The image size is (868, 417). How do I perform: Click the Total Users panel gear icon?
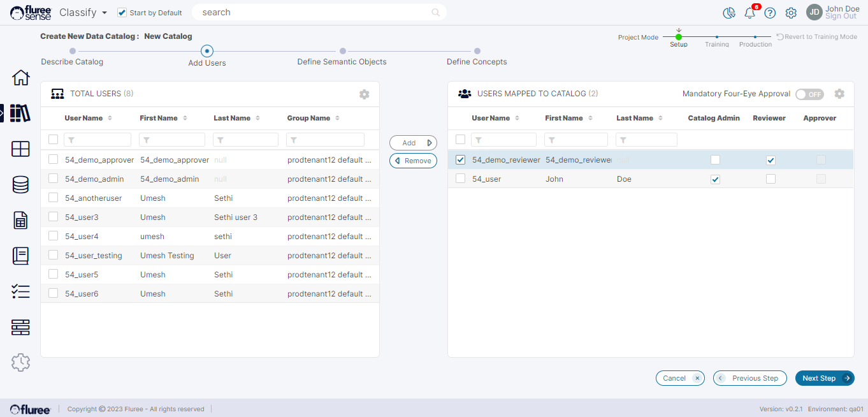coord(364,94)
